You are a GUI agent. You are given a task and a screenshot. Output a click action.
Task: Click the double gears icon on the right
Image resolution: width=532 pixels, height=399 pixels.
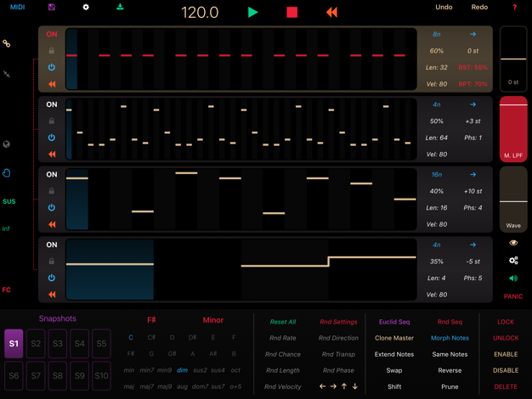[513, 261]
